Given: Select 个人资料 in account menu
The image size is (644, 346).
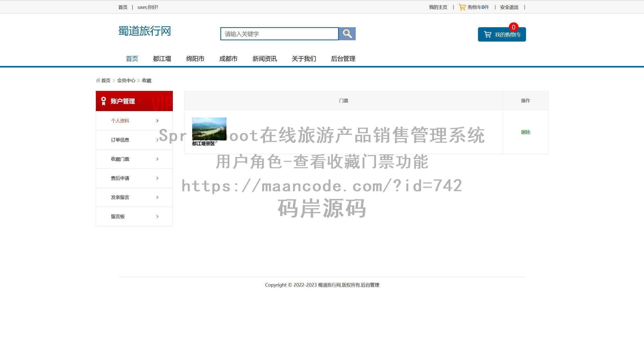Looking at the screenshot, I should click(120, 121).
